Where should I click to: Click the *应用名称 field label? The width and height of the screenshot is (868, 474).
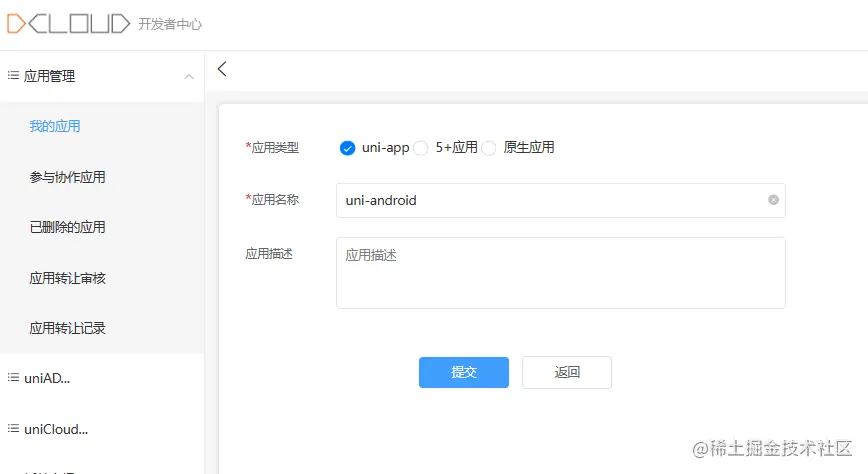(x=272, y=199)
